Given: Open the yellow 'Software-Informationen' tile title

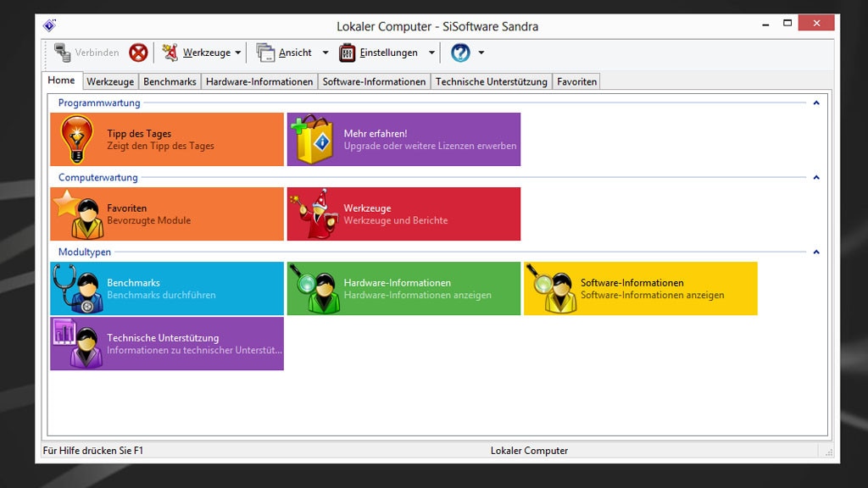Looking at the screenshot, I should pos(632,283).
